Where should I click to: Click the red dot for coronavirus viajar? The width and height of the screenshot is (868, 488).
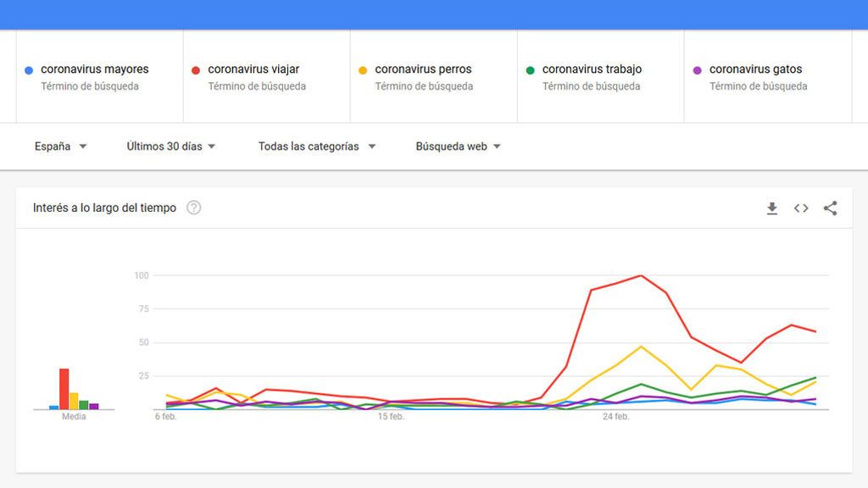pos(196,70)
